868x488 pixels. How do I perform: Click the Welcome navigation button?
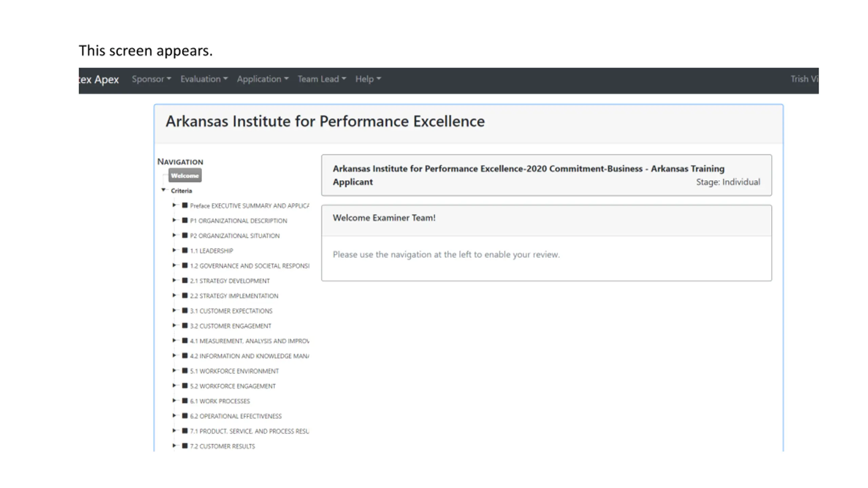tap(185, 176)
